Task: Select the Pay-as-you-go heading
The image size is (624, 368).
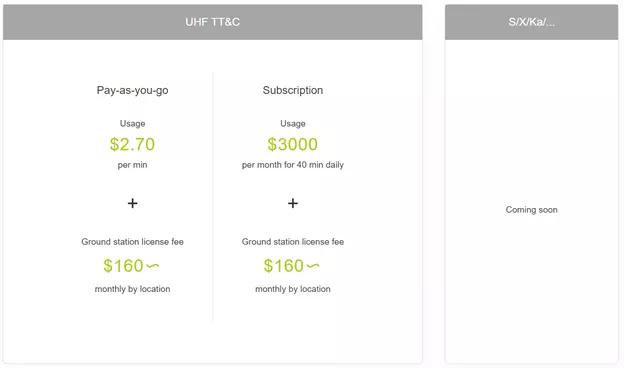Action: click(x=133, y=90)
